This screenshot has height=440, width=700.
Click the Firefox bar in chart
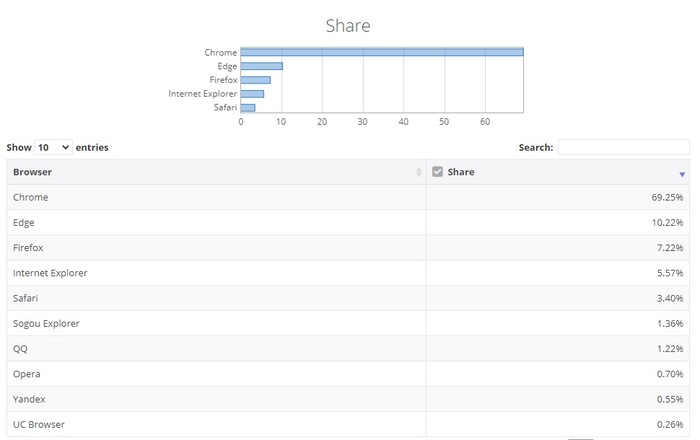255,80
